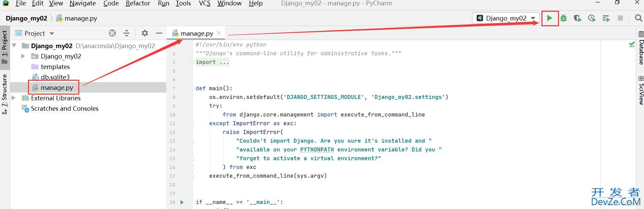Image resolution: width=644 pixels, height=209 pixels.
Task: Click the 'PYTHONPATH' word on line 14
Action: point(317,149)
